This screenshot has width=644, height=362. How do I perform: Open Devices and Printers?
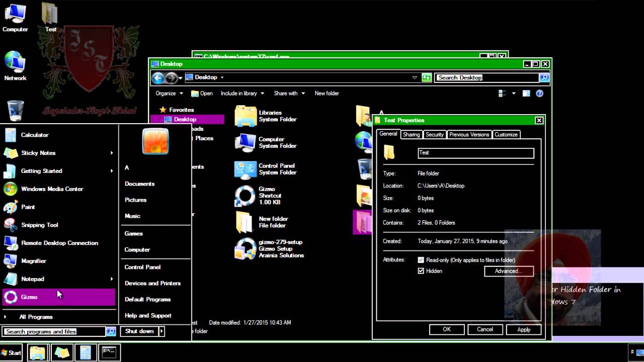(x=152, y=284)
